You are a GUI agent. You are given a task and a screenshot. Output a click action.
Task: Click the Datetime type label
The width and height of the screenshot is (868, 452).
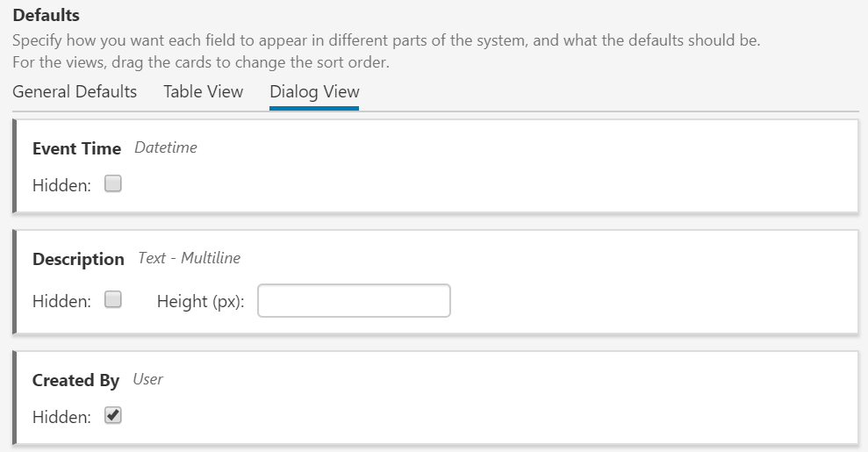(x=166, y=147)
